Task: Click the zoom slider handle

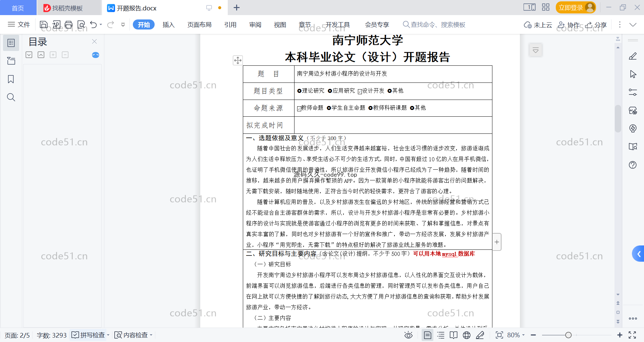Action: click(568, 335)
